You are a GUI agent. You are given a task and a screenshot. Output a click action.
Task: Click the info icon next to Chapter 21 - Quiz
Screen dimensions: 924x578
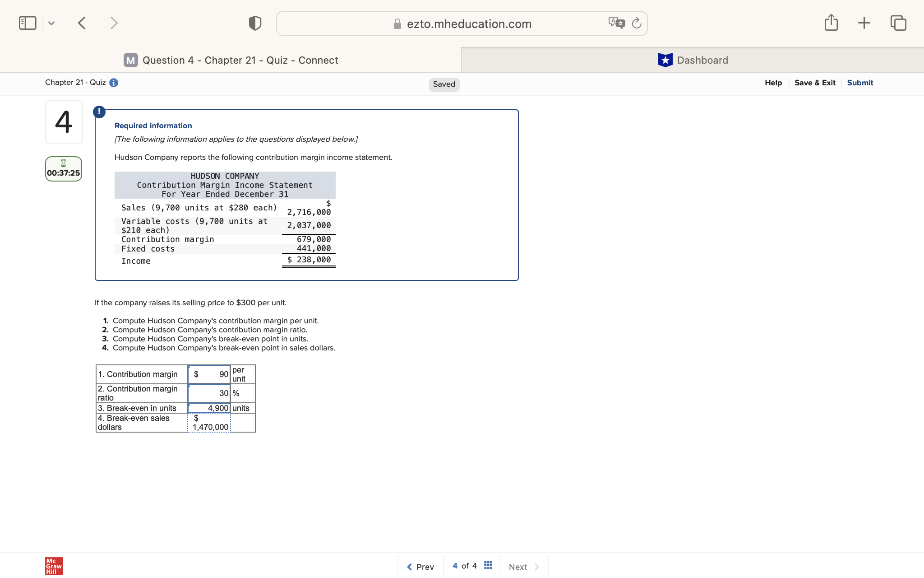pyautogui.click(x=113, y=83)
